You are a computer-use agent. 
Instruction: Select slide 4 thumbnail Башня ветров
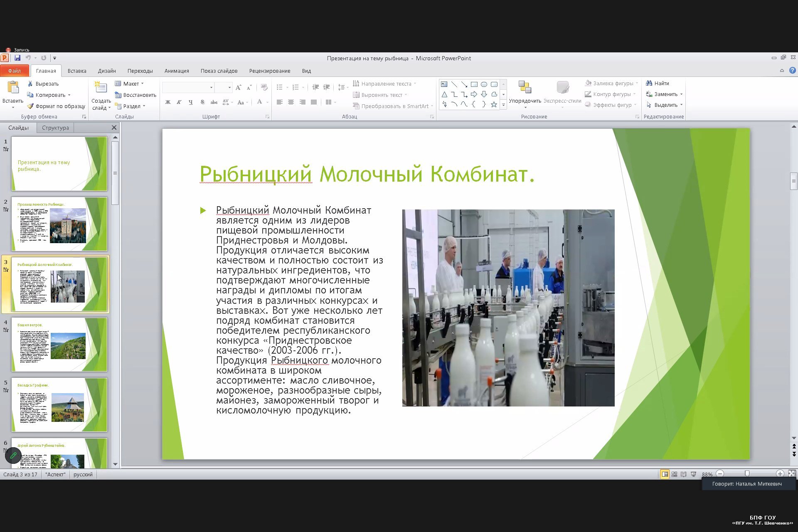pyautogui.click(x=59, y=345)
